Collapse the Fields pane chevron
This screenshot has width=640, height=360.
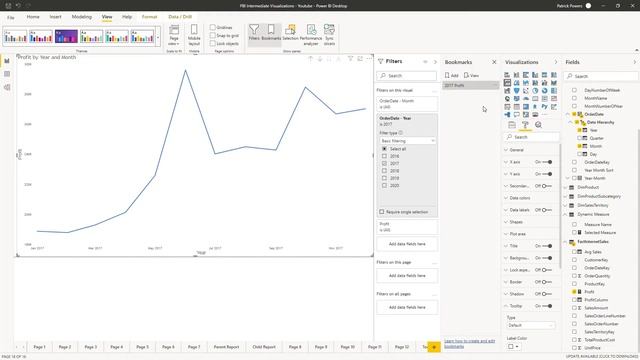point(635,62)
